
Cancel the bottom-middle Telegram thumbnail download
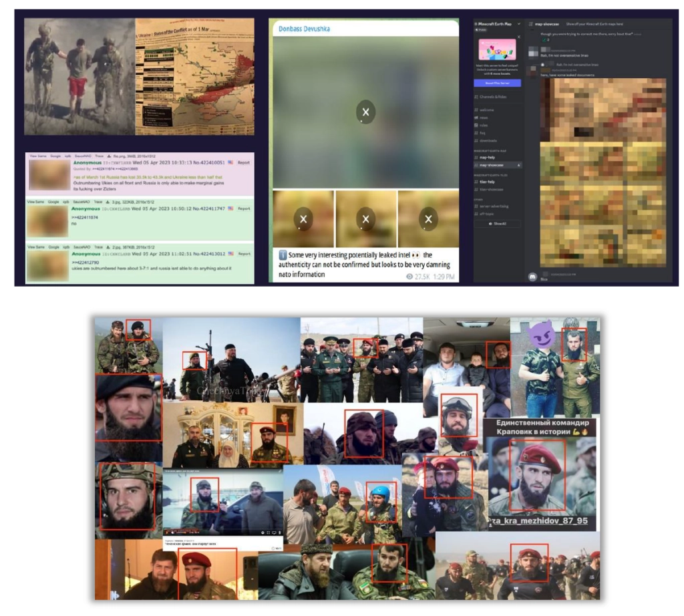pos(365,219)
